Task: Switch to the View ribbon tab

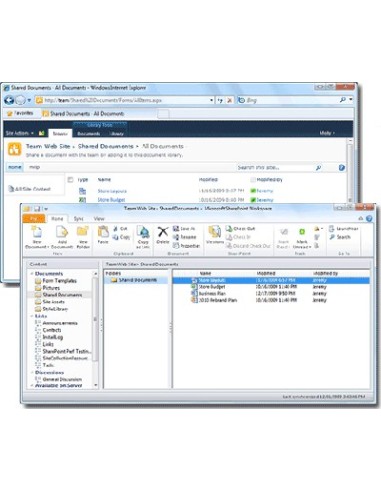Action: (99, 219)
